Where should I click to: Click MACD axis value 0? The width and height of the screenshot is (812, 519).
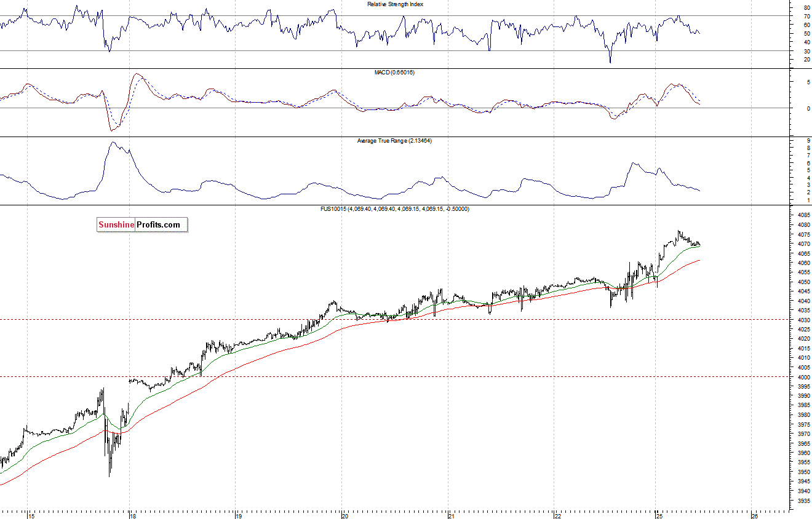click(808, 109)
